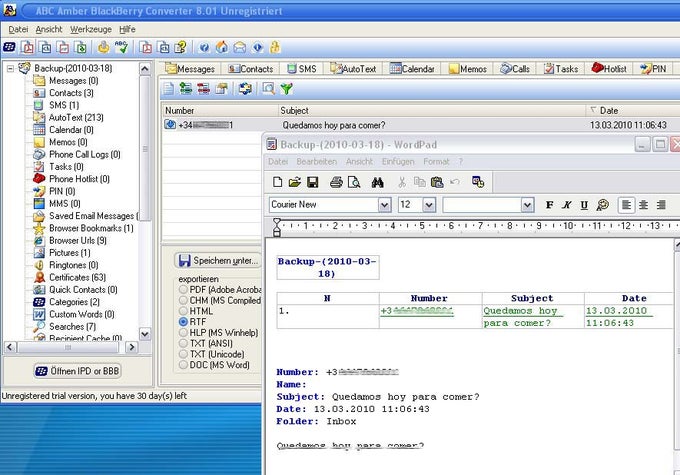This screenshot has width=680, height=475.
Task: Click the Speichern unter... button
Action: point(218,261)
